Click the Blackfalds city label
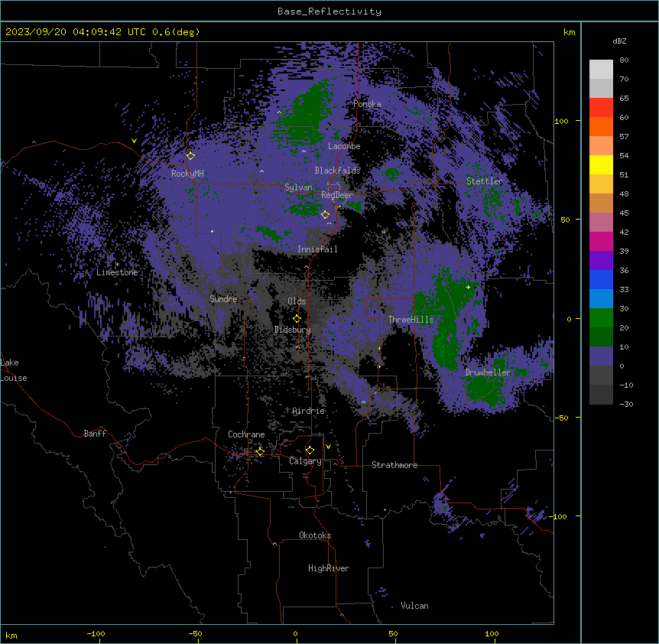659x644 pixels. coord(337,171)
